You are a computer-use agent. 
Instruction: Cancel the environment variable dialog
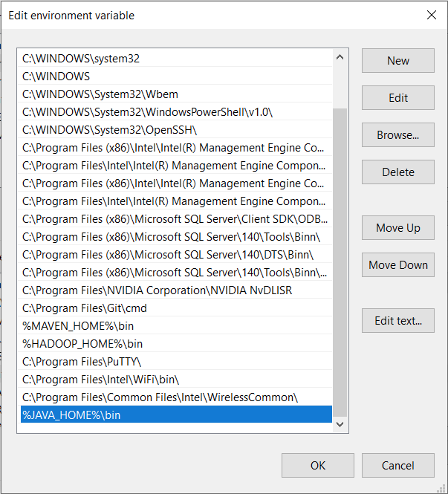397,466
